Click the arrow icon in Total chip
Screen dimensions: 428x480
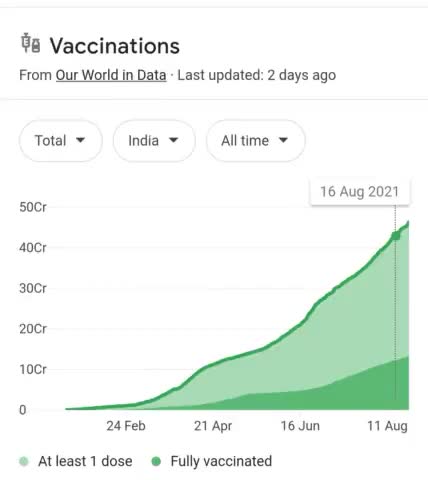point(80,140)
